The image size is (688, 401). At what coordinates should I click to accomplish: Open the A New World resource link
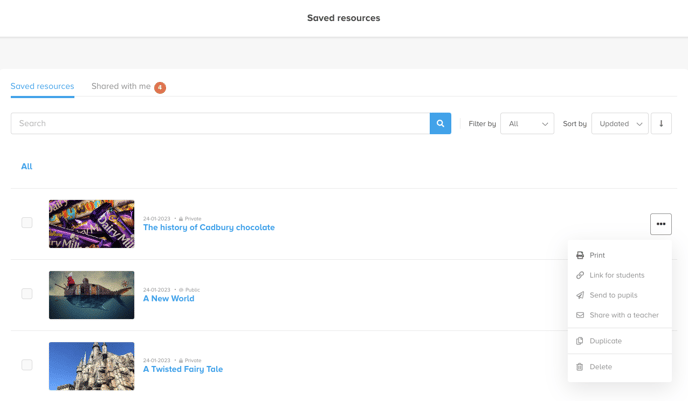(168, 298)
